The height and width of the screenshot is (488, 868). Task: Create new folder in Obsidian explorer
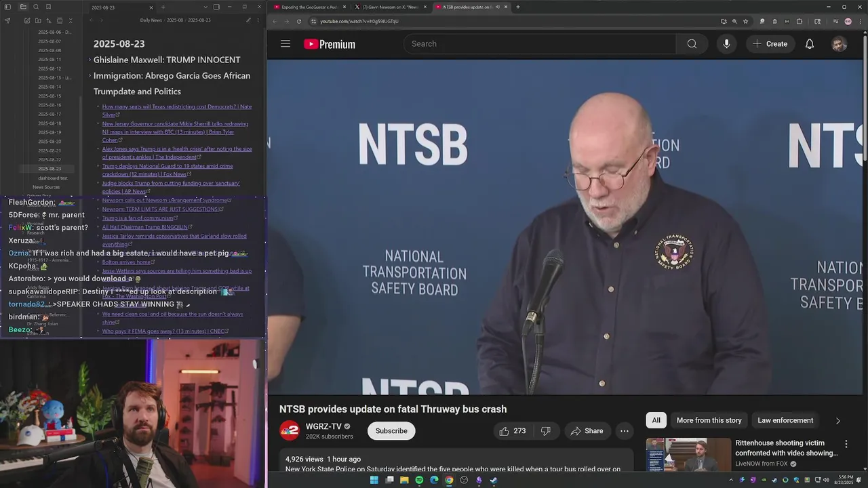pyautogui.click(x=38, y=20)
